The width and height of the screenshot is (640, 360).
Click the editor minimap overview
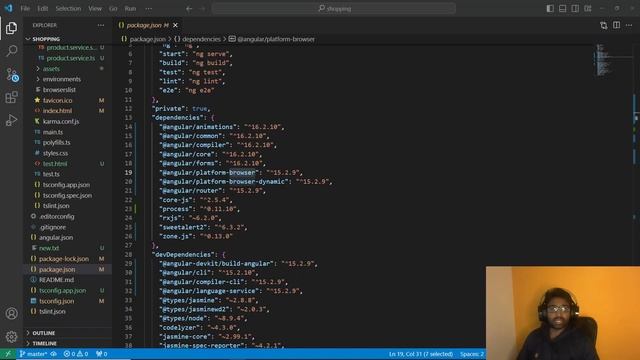612,60
